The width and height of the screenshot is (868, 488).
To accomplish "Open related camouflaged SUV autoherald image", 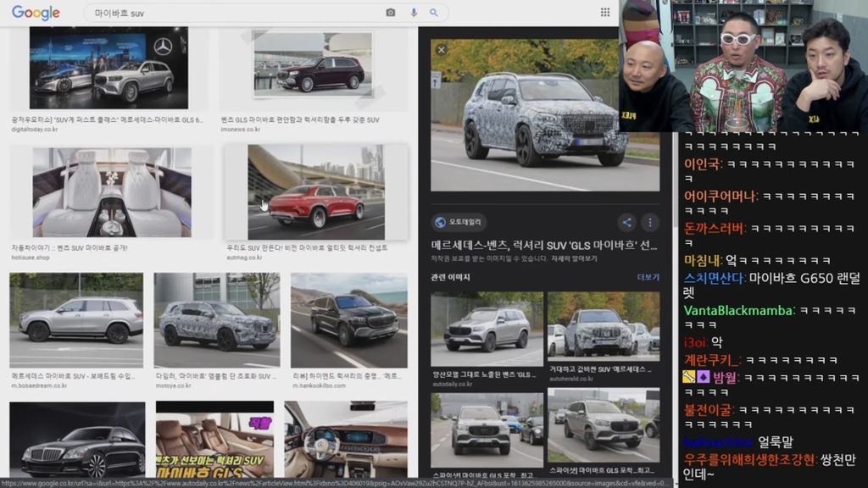I will (x=604, y=326).
